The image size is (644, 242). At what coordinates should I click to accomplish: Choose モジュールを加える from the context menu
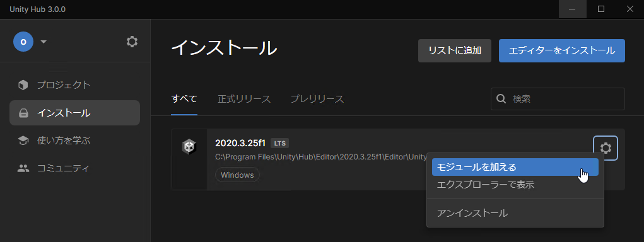pos(515,167)
